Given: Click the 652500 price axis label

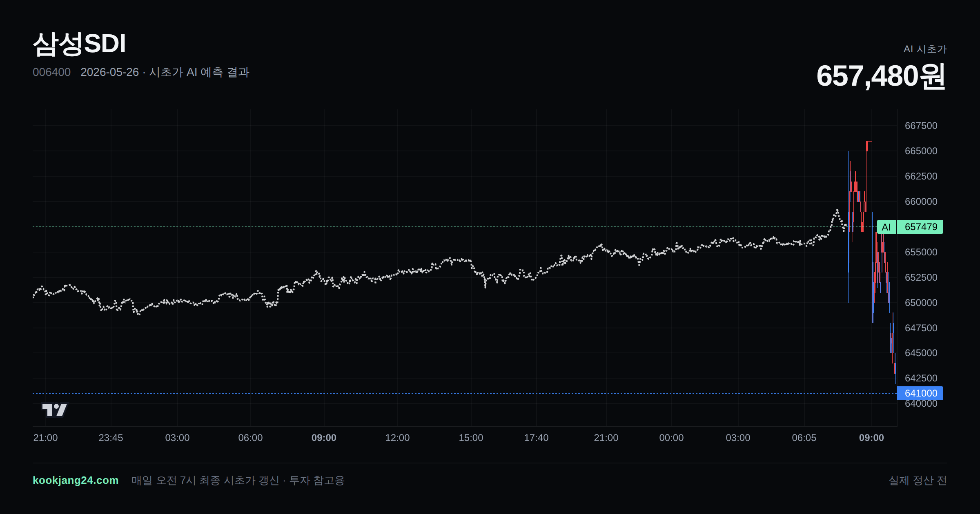Looking at the screenshot, I should (x=921, y=277).
